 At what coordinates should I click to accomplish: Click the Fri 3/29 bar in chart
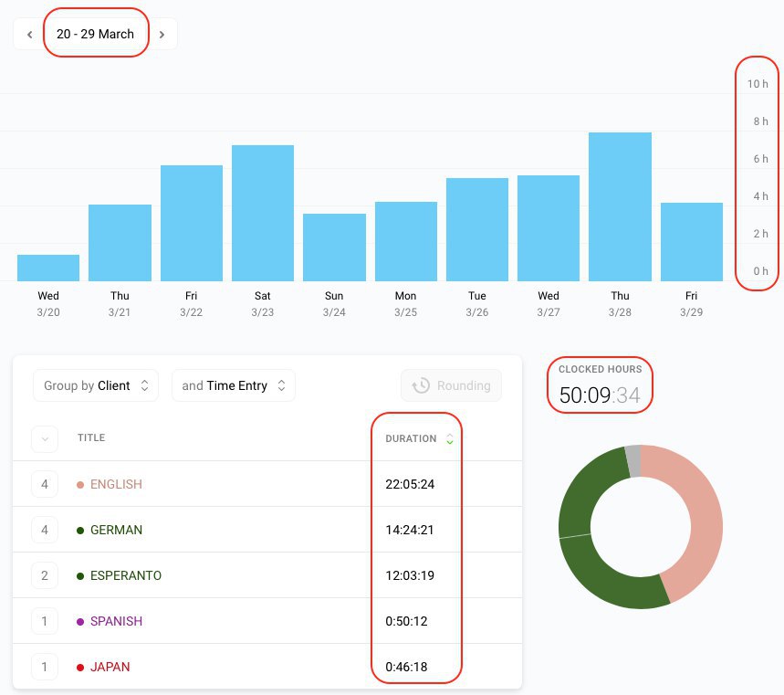692,242
